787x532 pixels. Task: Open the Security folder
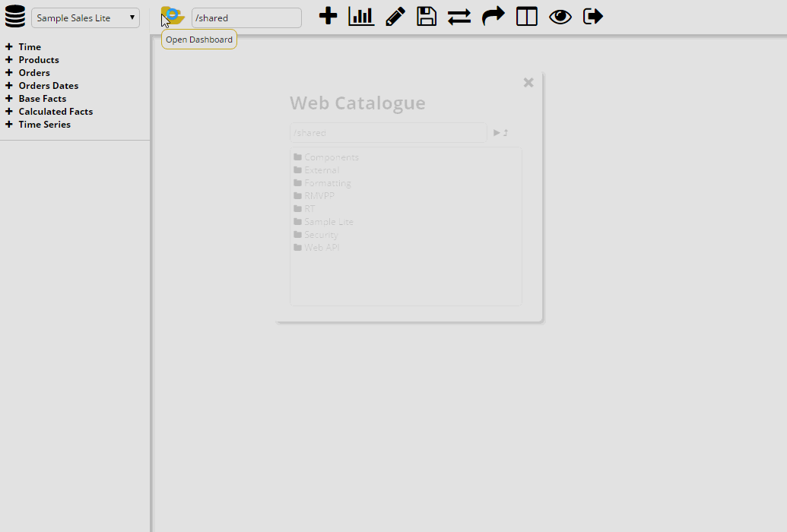(x=321, y=235)
